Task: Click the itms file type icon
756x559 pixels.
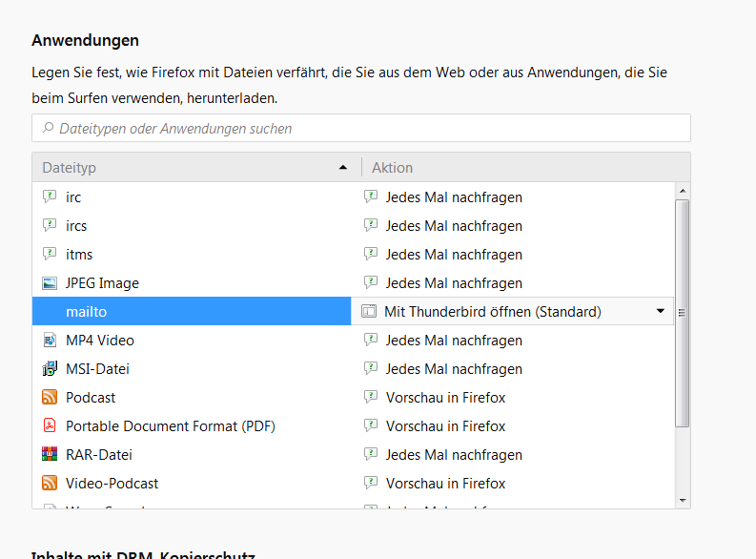Action: point(50,254)
